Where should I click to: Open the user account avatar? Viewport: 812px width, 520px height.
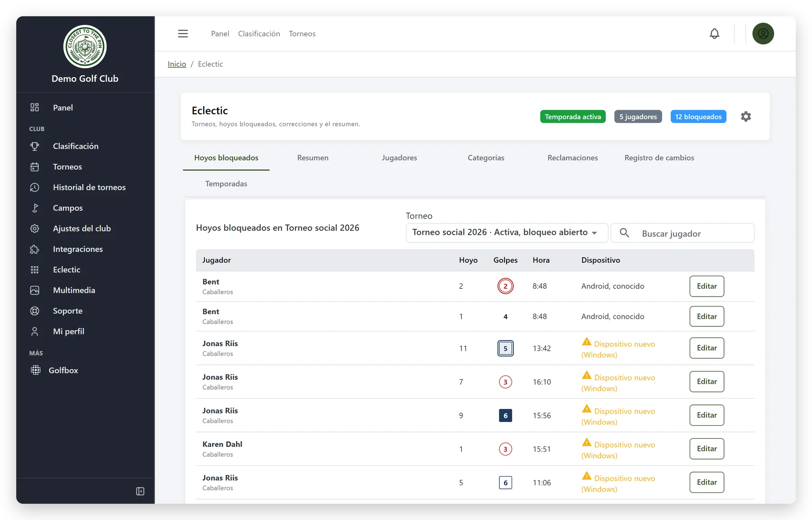(x=763, y=34)
